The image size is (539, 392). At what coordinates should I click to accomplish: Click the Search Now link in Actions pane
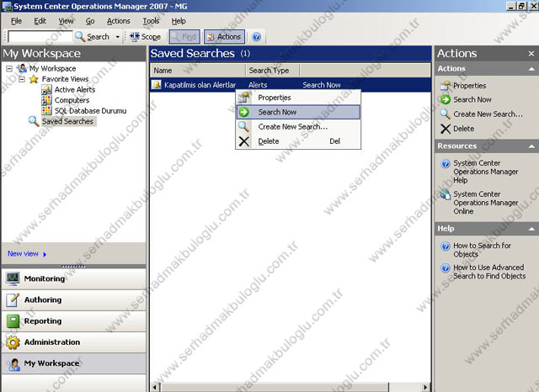[472, 99]
